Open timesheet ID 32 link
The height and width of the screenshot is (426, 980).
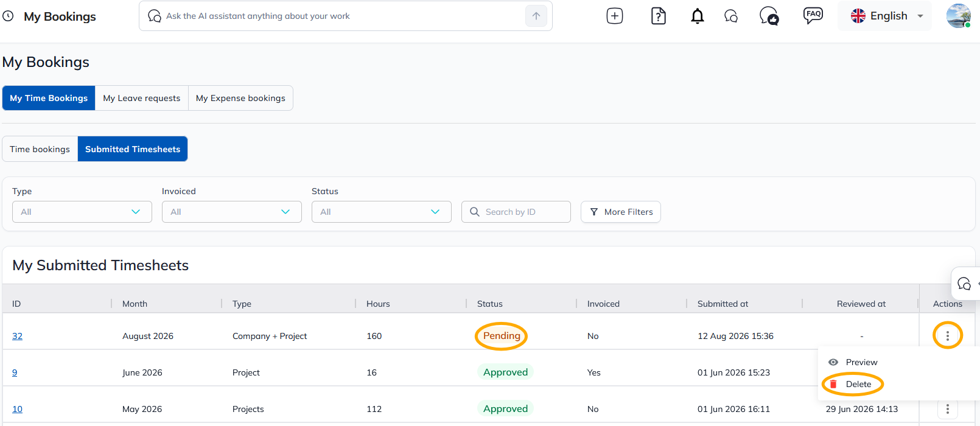pyautogui.click(x=17, y=336)
